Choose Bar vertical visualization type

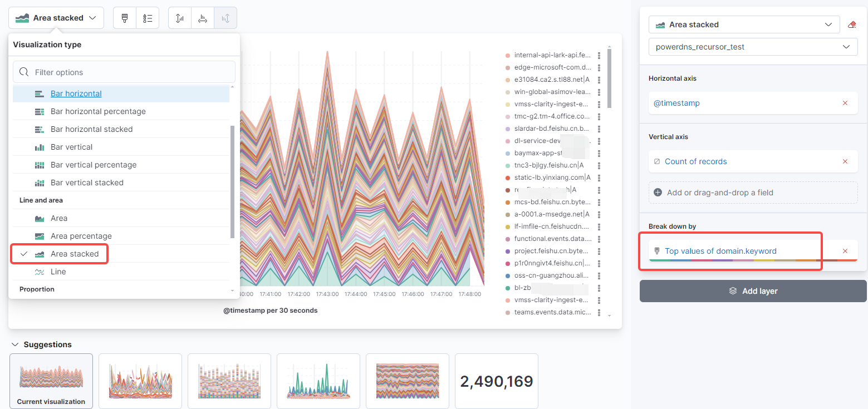coord(121,147)
